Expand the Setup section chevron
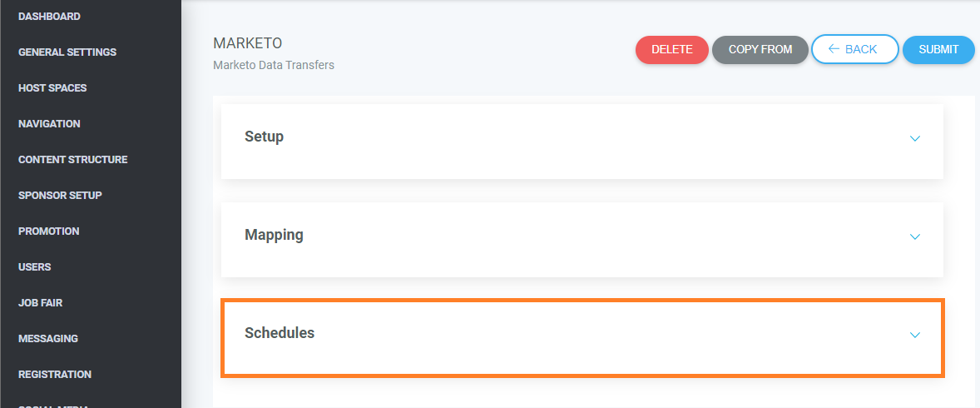 915,138
